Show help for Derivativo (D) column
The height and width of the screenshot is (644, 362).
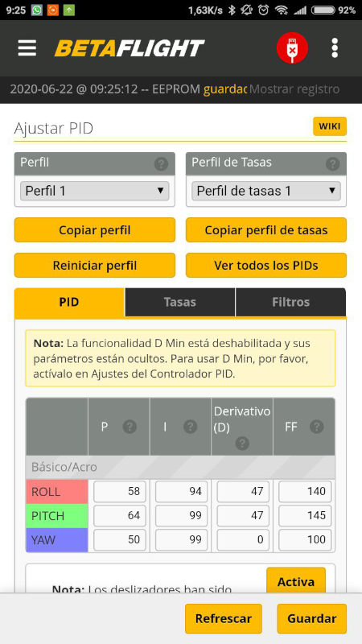click(242, 444)
